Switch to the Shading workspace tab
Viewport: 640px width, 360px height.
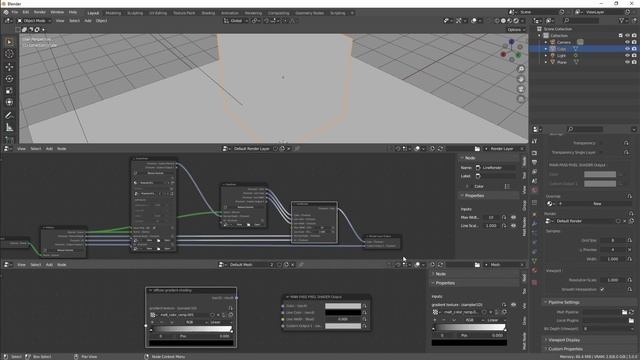pyautogui.click(x=208, y=13)
